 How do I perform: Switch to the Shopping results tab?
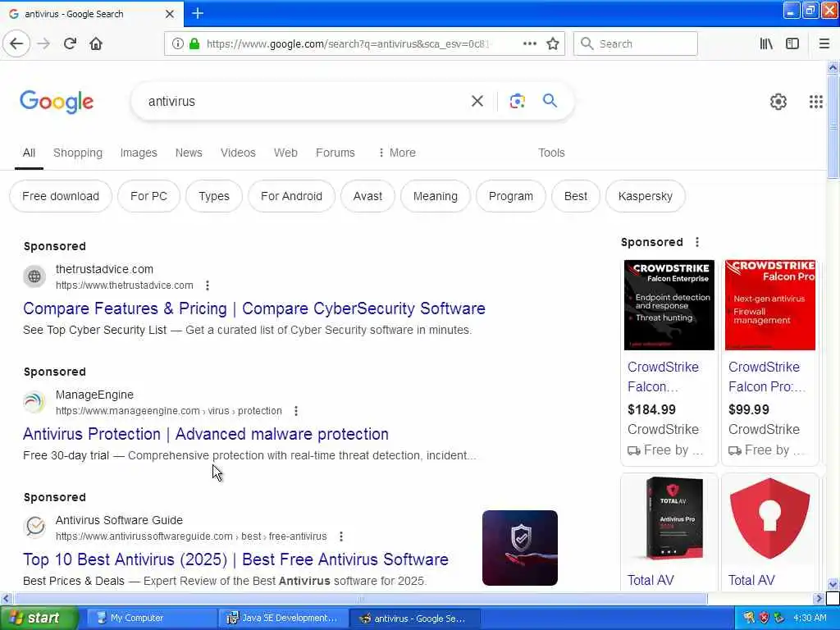78,153
